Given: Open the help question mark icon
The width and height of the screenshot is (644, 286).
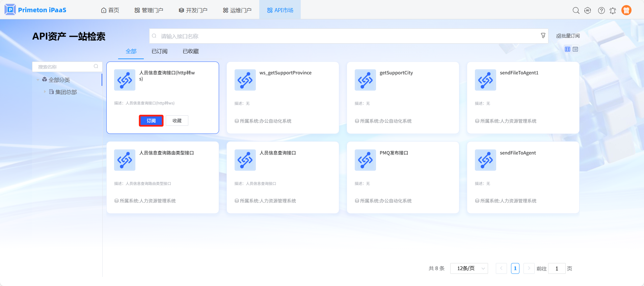Looking at the screenshot, I should coord(601,10).
